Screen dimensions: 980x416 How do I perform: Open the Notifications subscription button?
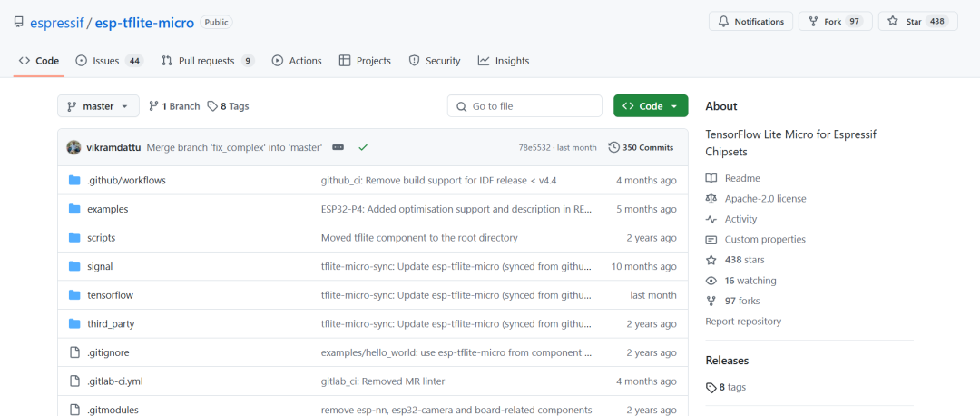[x=750, y=21]
